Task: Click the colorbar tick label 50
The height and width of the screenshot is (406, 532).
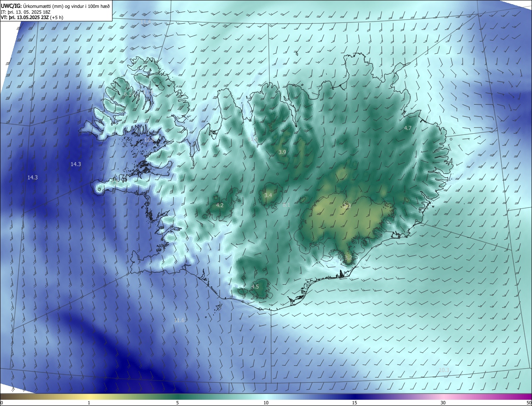Action: (529, 403)
